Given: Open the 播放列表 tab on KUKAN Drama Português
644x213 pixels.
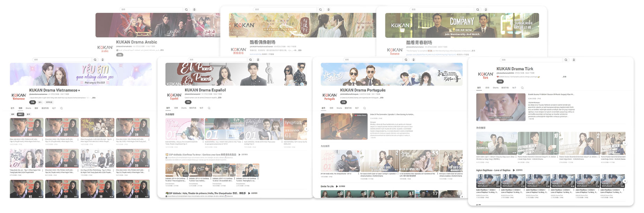Looking at the screenshot, I should 348,108.
